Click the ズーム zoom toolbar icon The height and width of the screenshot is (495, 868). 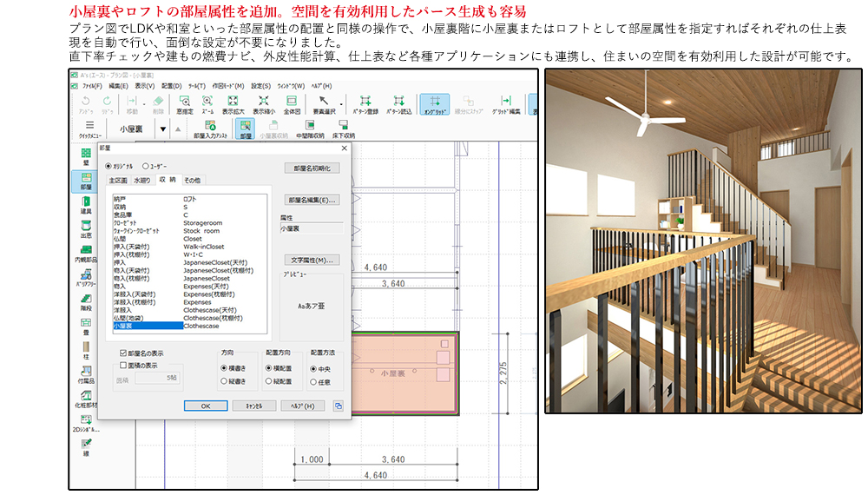pos(207,104)
